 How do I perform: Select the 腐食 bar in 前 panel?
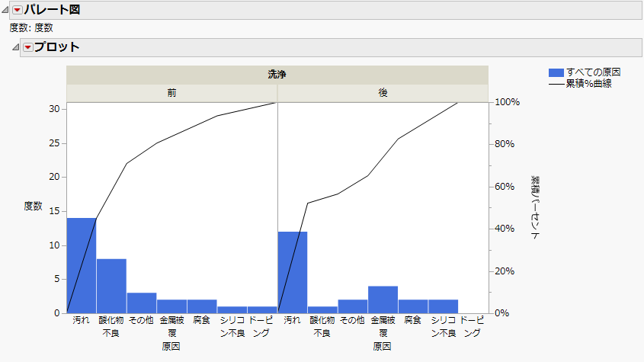[202, 306]
